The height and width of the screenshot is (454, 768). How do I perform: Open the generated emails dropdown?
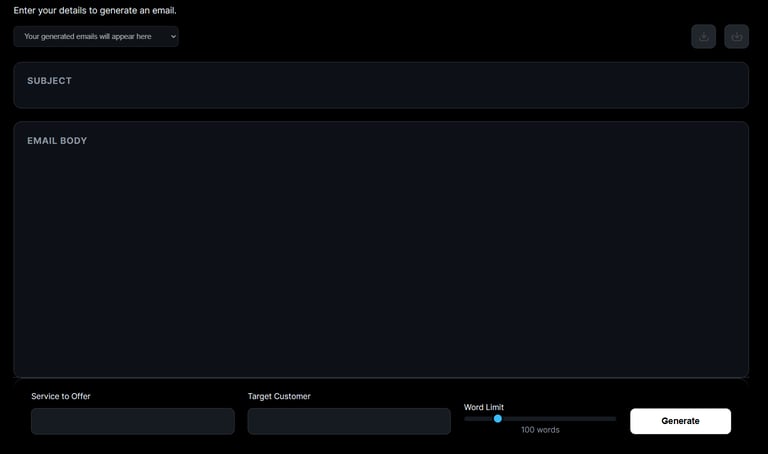pos(96,37)
